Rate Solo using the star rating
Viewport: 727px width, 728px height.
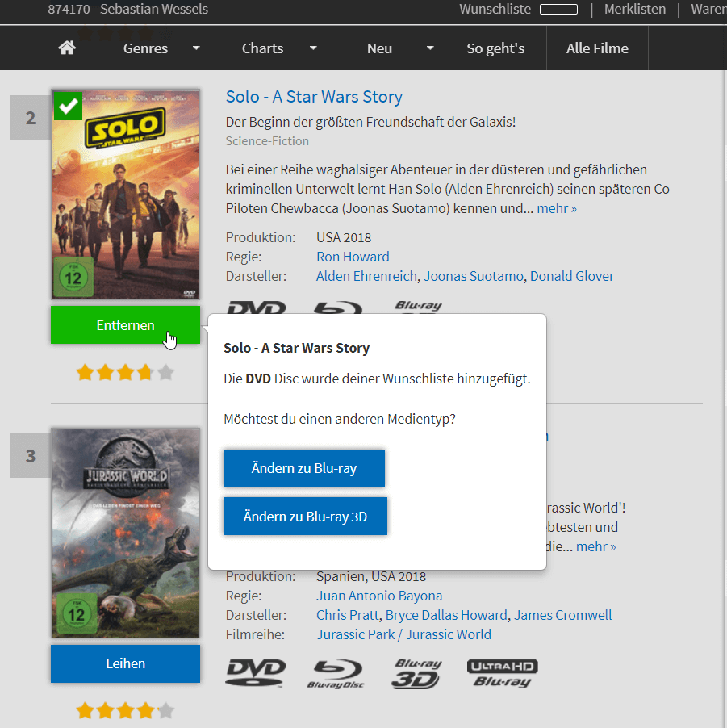coord(125,372)
